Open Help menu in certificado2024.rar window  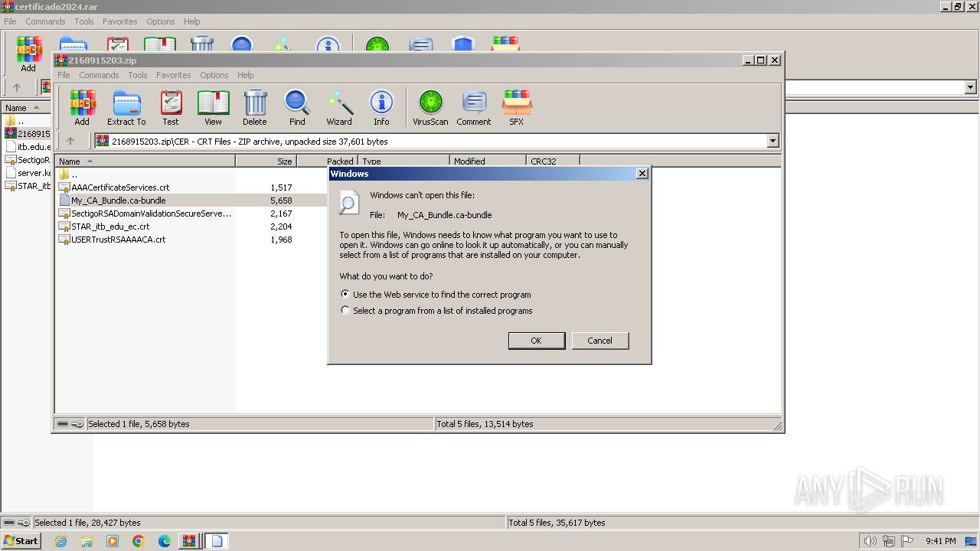[x=191, y=21]
